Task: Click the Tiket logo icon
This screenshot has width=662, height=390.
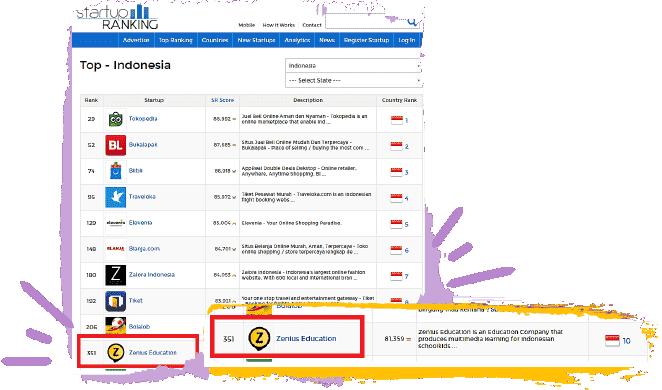Action: coord(115,301)
